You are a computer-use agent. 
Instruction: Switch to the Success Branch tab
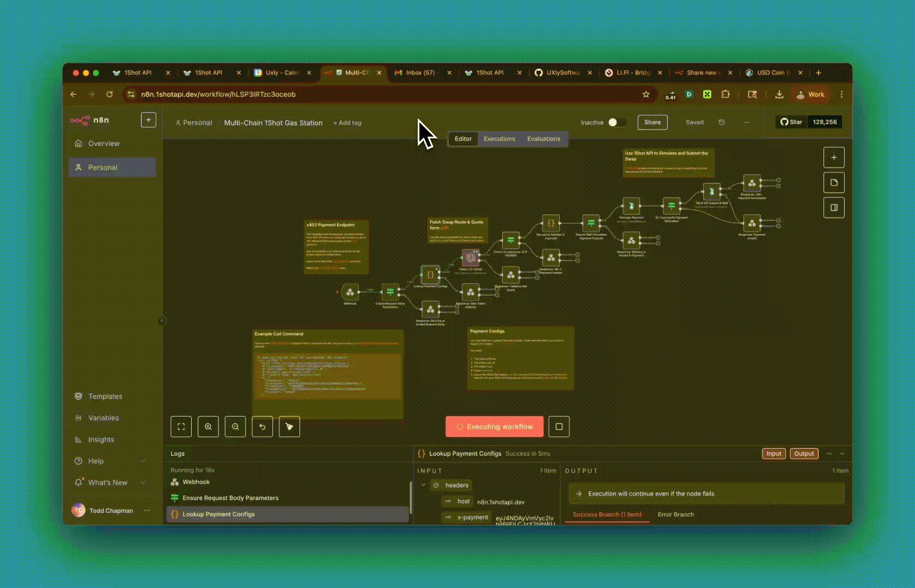click(x=607, y=514)
